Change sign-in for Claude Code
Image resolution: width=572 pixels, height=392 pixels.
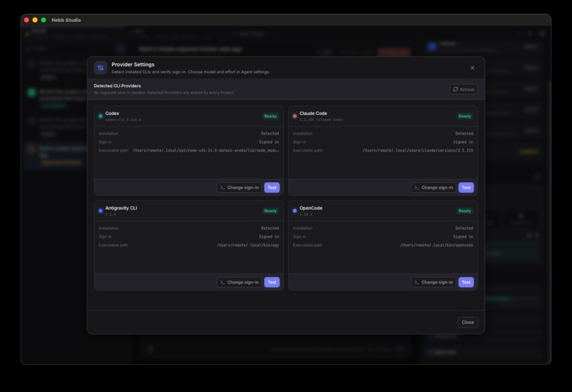pos(434,187)
